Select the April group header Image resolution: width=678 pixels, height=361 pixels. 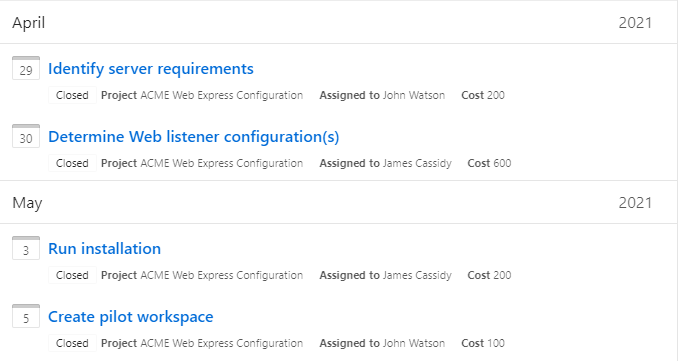(339, 22)
